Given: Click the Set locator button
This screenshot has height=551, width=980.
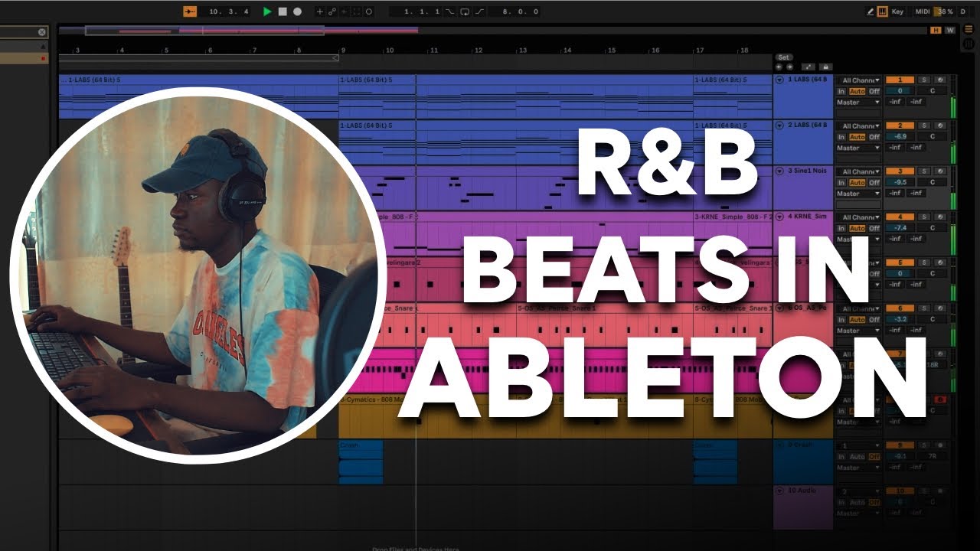Looking at the screenshot, I should [x=783, y=57].
